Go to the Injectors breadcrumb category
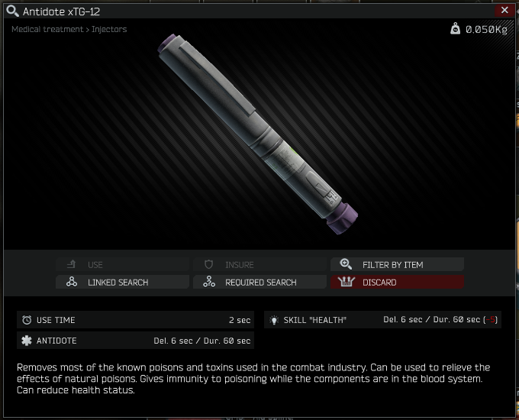Image resolution: width=519 pixels, height=420 pixels. [x=109, y=29]
